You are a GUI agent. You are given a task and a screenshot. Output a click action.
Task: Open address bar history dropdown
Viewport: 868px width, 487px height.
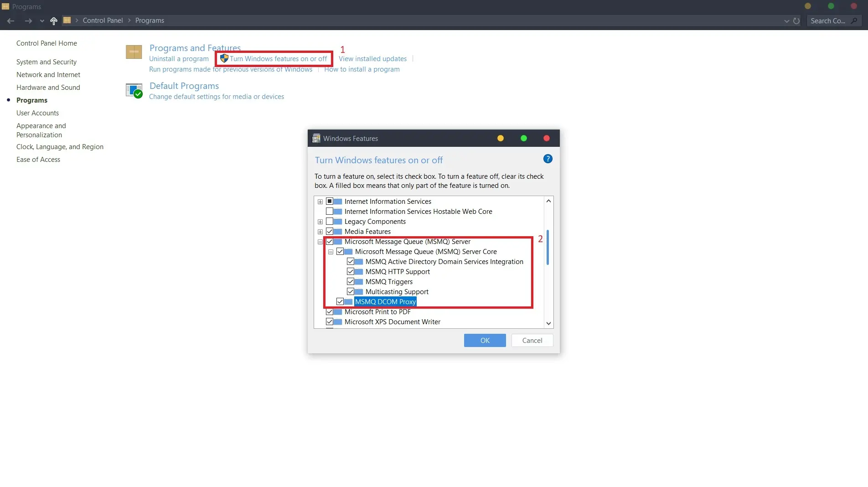(x=786, y=21)
